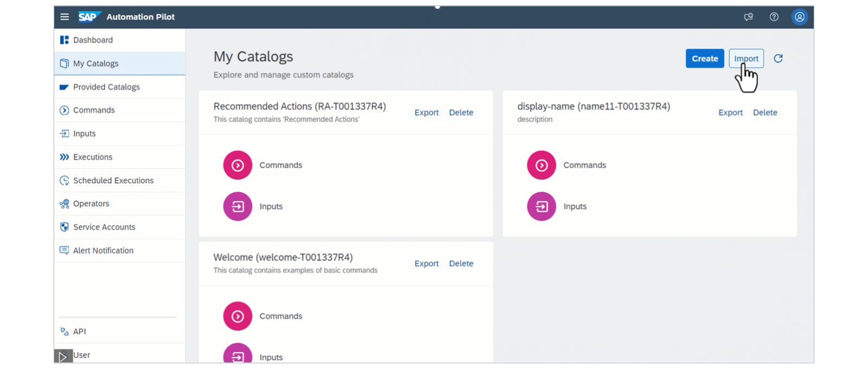The height and width of the screenshot is (369, 868).
Task: Select My Catalogs in the sidebar
Action: pos(119,63)
